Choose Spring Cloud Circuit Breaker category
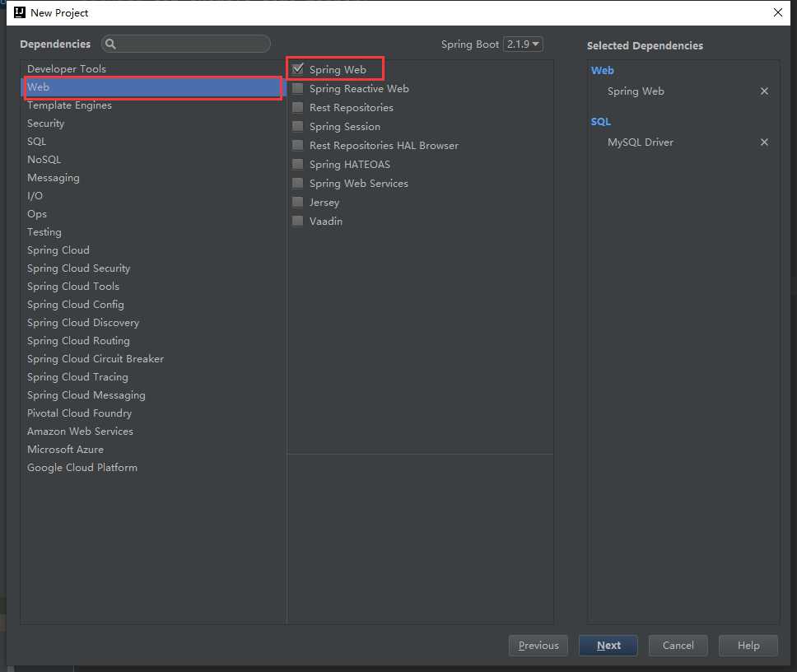797x672 pixels. pos(153,359)
